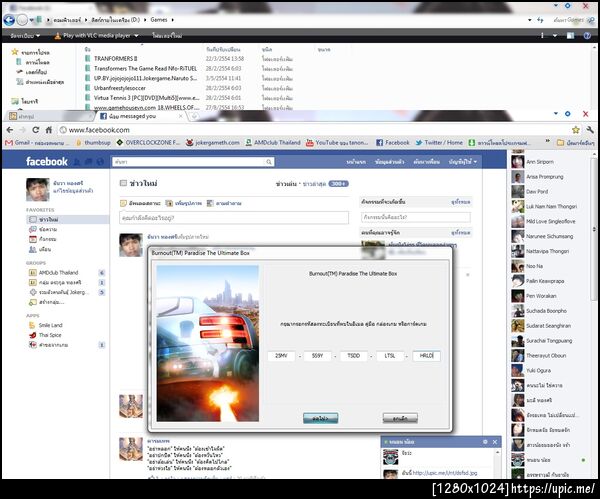Close the messaged you Chrome tab

[x=181, y=116]
